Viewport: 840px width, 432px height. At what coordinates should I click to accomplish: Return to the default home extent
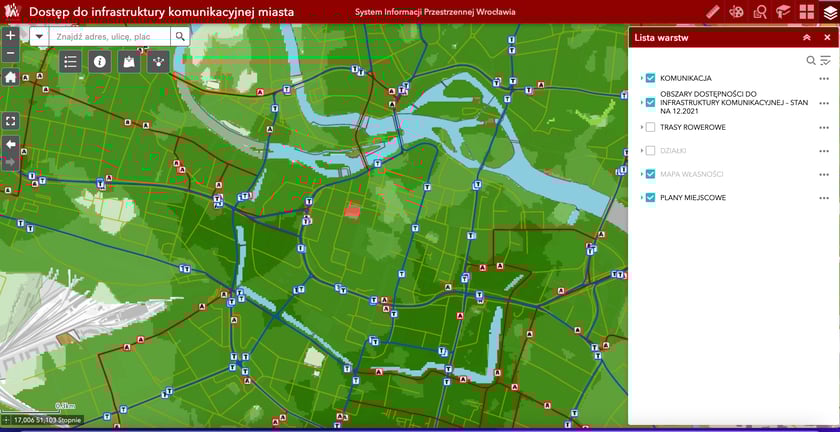10,77
